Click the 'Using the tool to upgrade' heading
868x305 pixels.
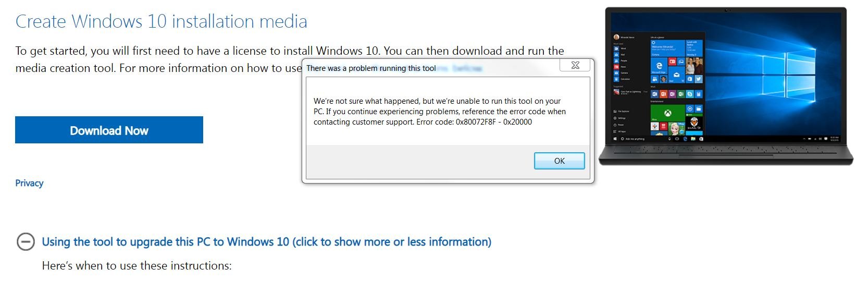tap(266, 242)
